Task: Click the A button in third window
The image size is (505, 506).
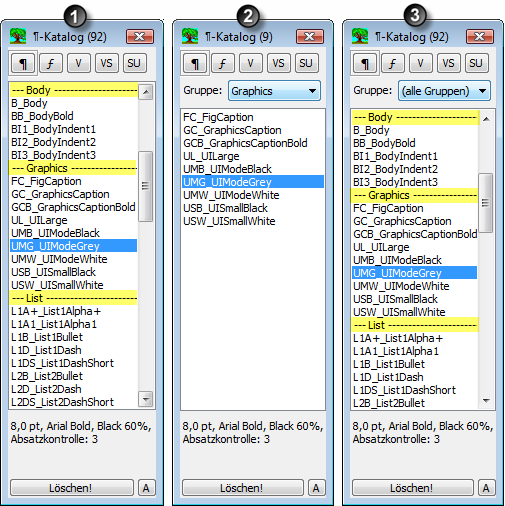Action: (486, 488)
